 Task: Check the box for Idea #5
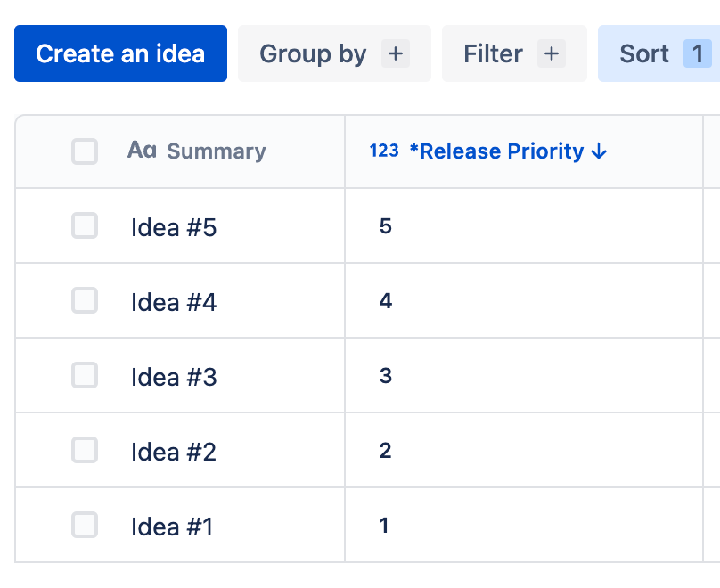(85, 226)
